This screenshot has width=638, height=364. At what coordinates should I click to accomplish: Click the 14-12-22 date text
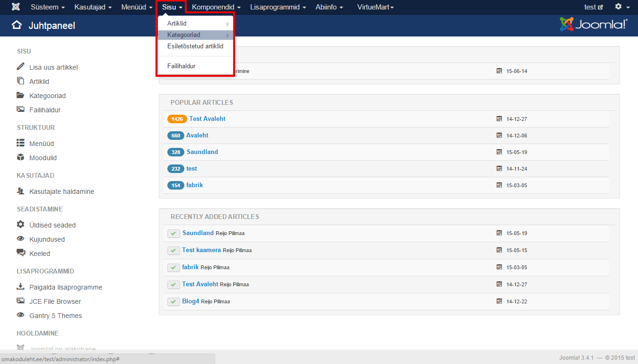[517, 301]
